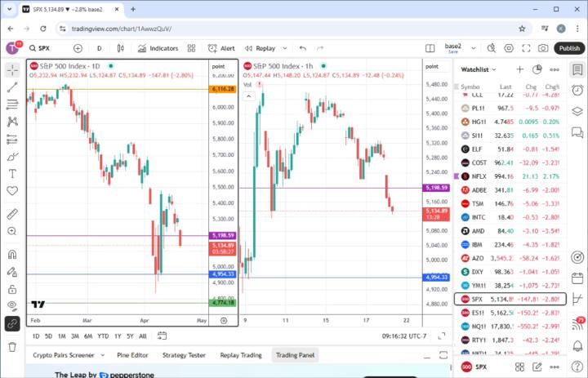The image size is (588, 378).
Task: Select the Text annotation tool
Action: 12,174
